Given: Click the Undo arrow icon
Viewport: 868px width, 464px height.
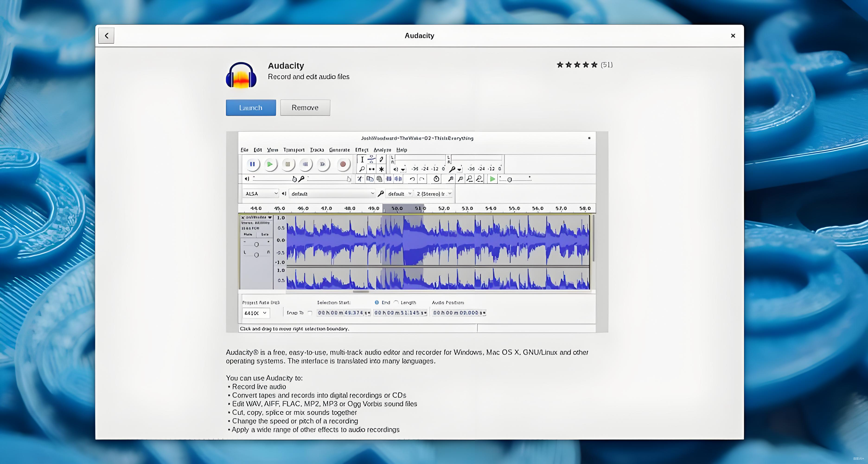Looking at the screenshot, I should click(412, 179).
